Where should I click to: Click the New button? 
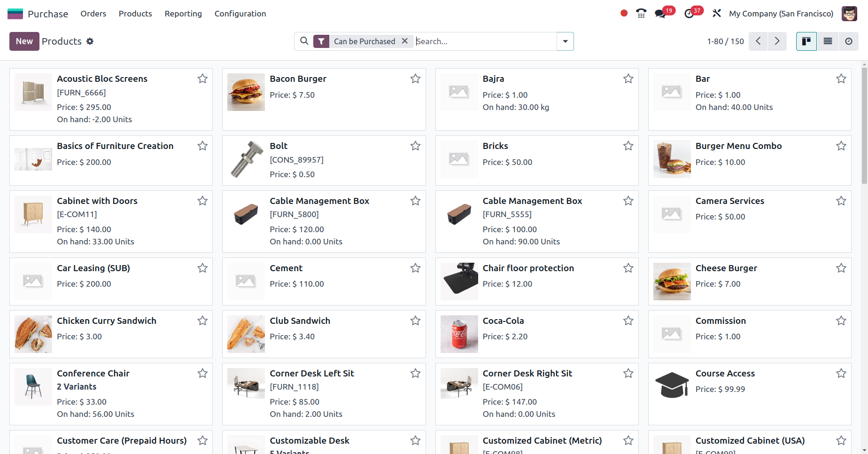pyautogui.click(x=24, y=41)
